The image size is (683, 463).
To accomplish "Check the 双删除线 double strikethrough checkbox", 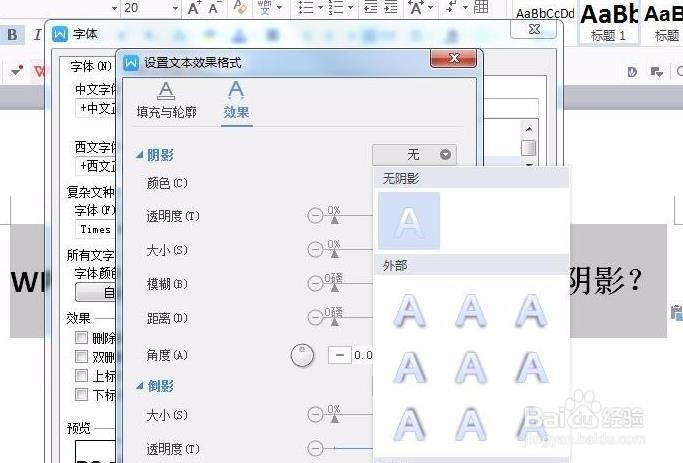I will 81,357.
